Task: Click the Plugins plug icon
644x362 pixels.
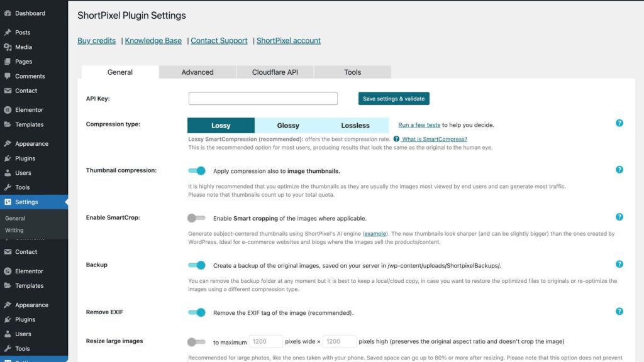Action: coord(8,158)
